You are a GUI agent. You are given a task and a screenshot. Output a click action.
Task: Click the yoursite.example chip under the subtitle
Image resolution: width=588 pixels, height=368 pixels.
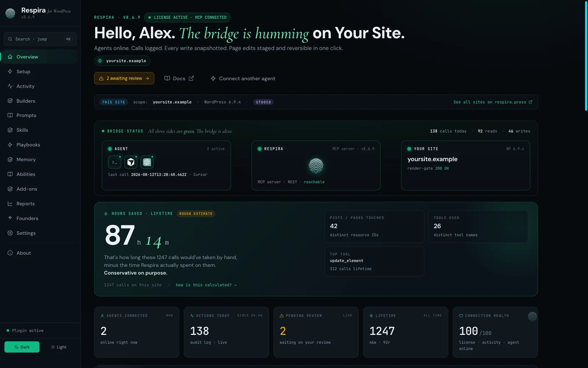(x=122, y=61)
